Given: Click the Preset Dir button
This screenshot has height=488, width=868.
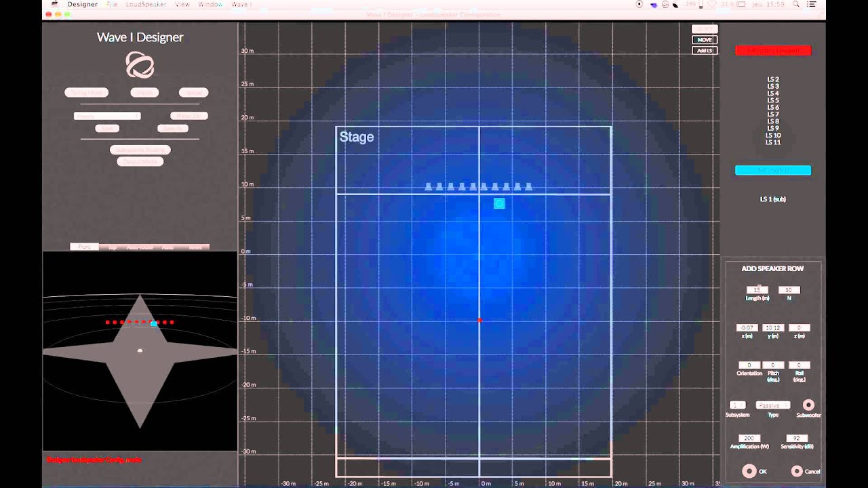Looking at the screenshot, I should point(189,116).
